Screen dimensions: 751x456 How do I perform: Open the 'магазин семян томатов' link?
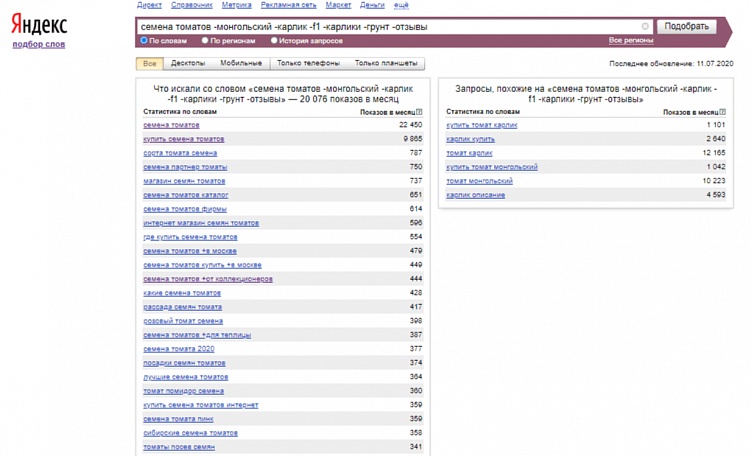coord(184,181)
